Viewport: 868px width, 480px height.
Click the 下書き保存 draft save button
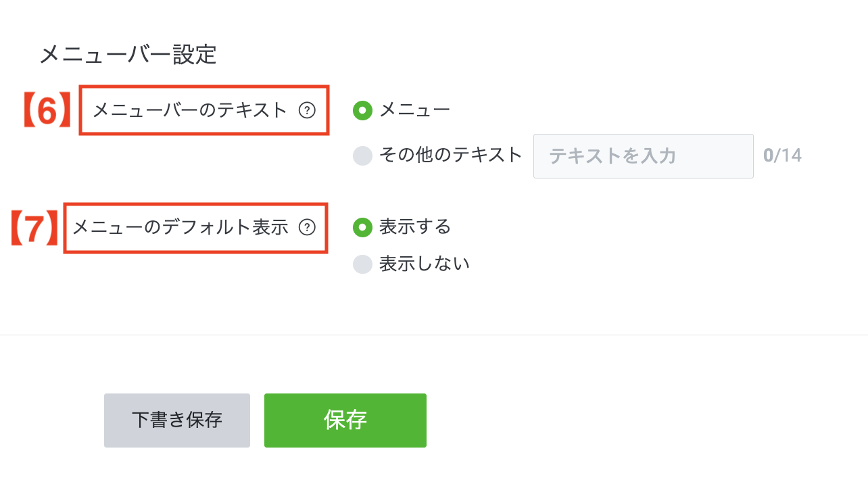click(176, 420)
